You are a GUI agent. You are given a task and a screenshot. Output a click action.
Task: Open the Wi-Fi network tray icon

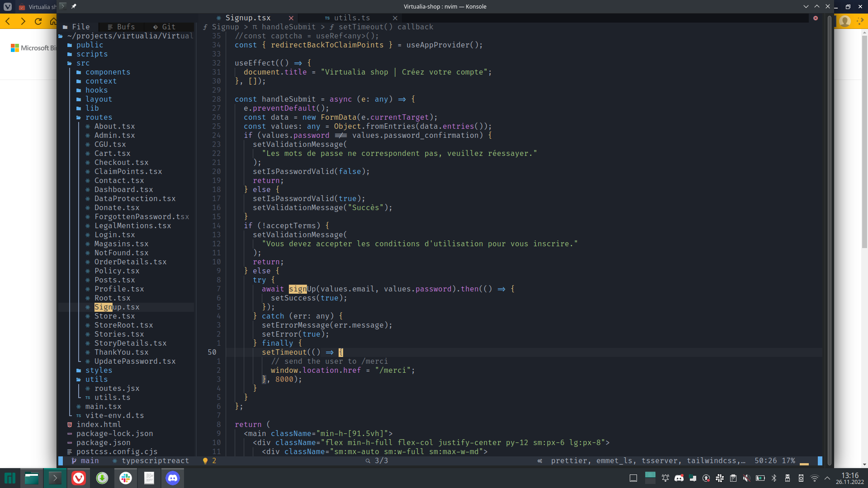814,478
